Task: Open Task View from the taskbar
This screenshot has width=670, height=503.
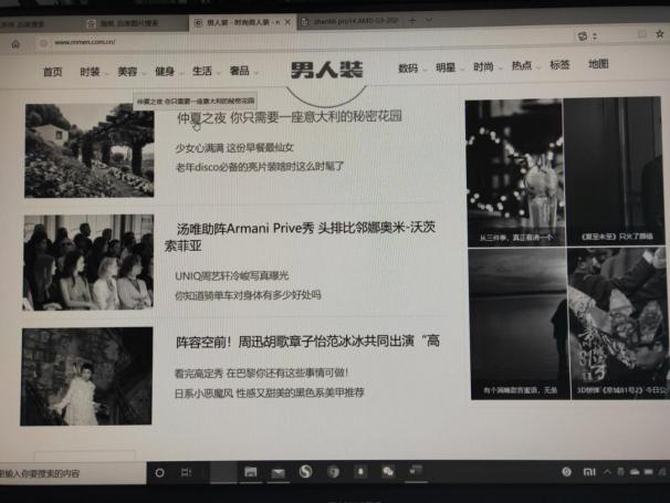Action: point(186,472)
